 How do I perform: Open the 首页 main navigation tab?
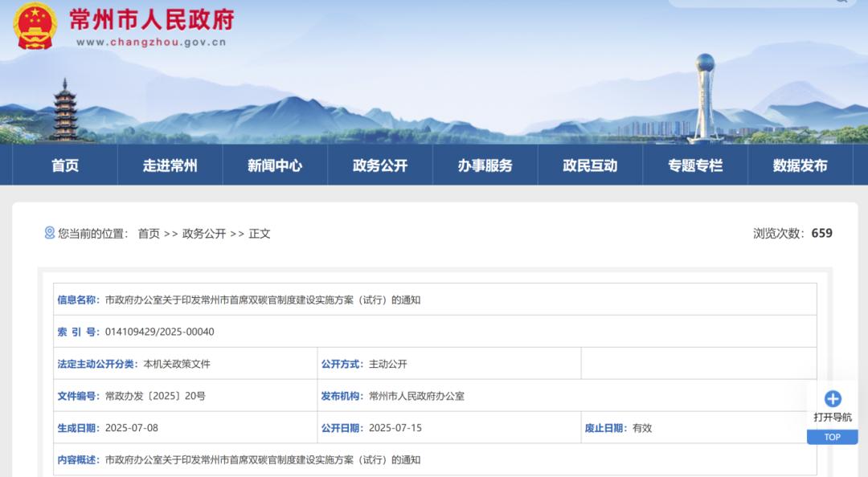click(x=65, y=165)
